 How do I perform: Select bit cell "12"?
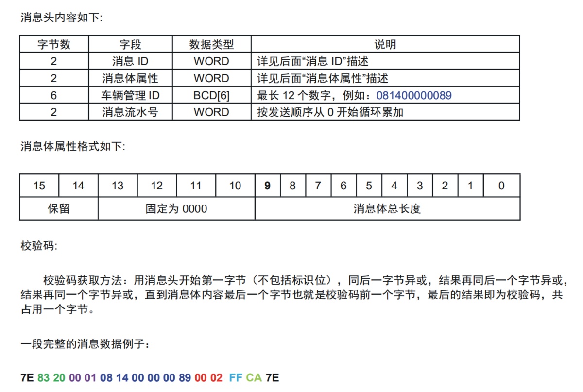pyautogui.click(x=157, y=186)
